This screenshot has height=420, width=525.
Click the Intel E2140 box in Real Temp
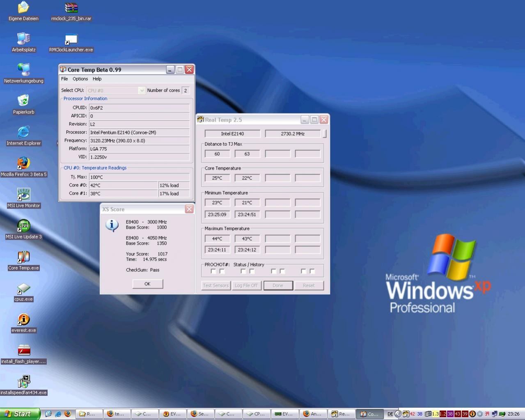click(232, 133)
